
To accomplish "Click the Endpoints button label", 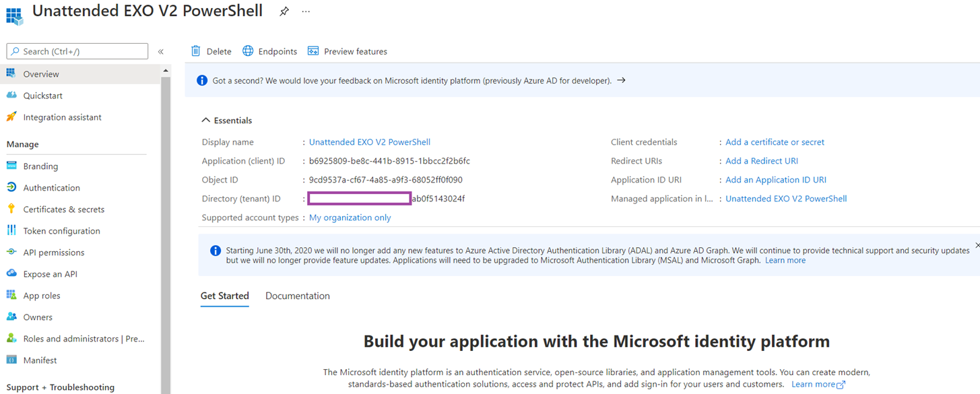I will [277, 51].
